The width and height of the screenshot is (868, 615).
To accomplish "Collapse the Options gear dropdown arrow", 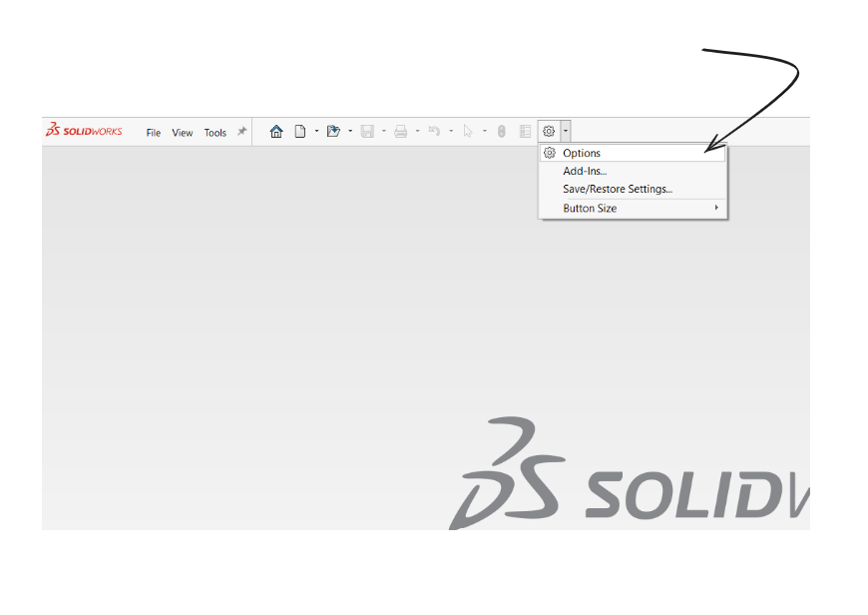I will 565,132.
